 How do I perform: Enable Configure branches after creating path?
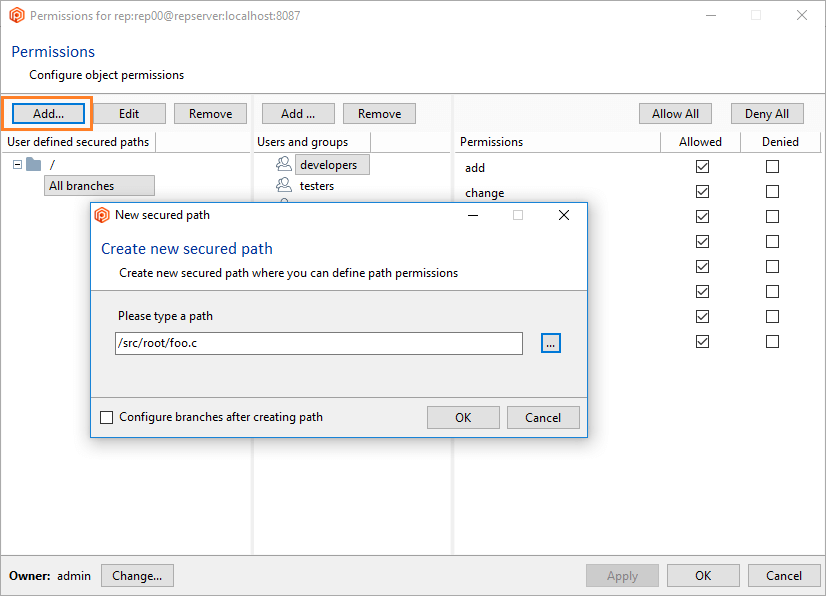tap(106, 417)
